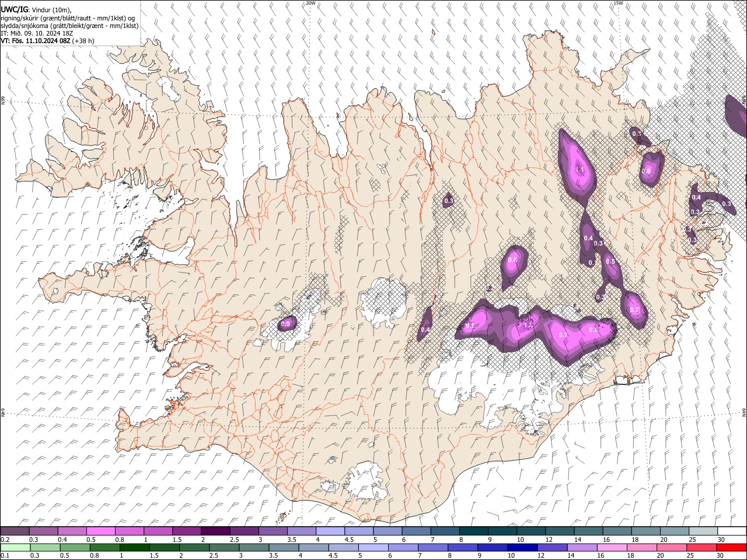This screenshot has height=560, width=747.
Task: Select the light lavender 4 snow legend swatch
Action: pyautogui.click(x=330, y=531)
